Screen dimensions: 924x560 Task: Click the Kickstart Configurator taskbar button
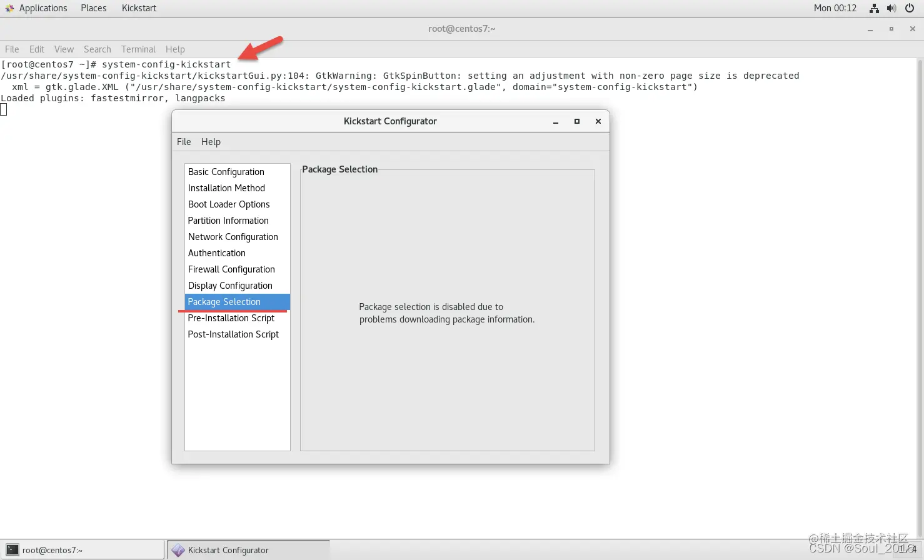pos(248,550)
